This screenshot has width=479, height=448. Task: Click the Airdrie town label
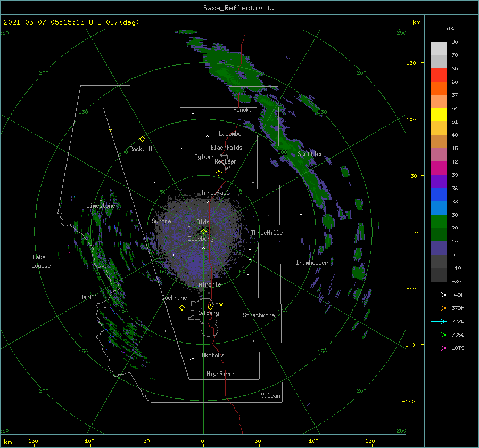coord(210,284)
